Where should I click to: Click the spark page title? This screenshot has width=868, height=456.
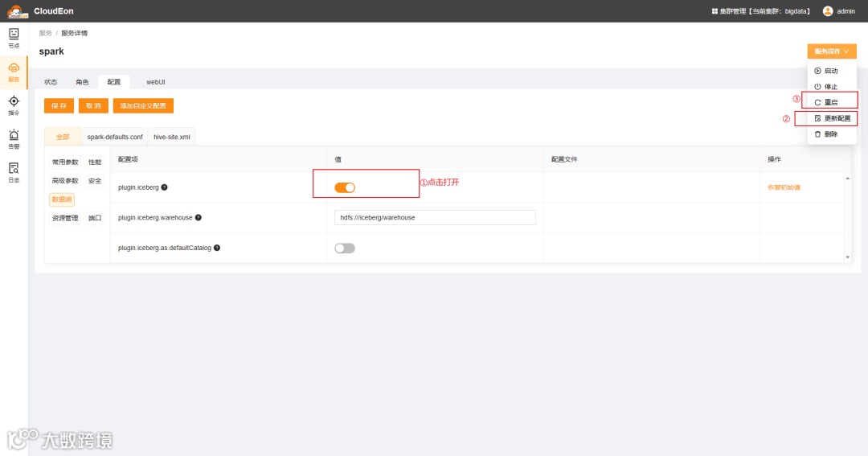point(51,51)
